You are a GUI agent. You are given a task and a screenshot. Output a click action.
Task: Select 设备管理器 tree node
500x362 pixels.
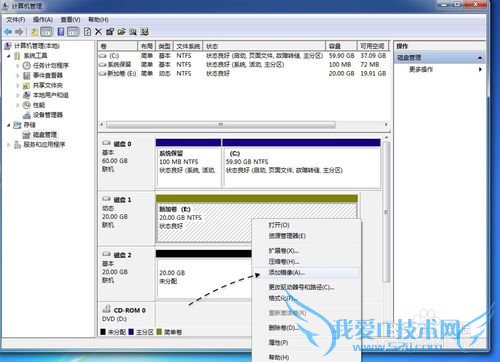coord(48,115)
